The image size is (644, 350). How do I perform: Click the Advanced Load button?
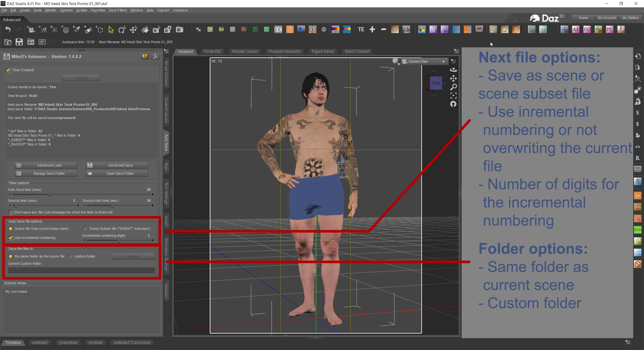pos(46,165)
